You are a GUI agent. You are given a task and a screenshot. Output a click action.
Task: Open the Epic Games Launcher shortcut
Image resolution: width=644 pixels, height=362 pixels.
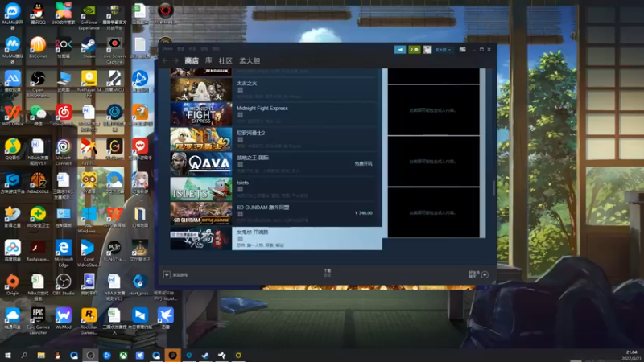click(38, 321)
